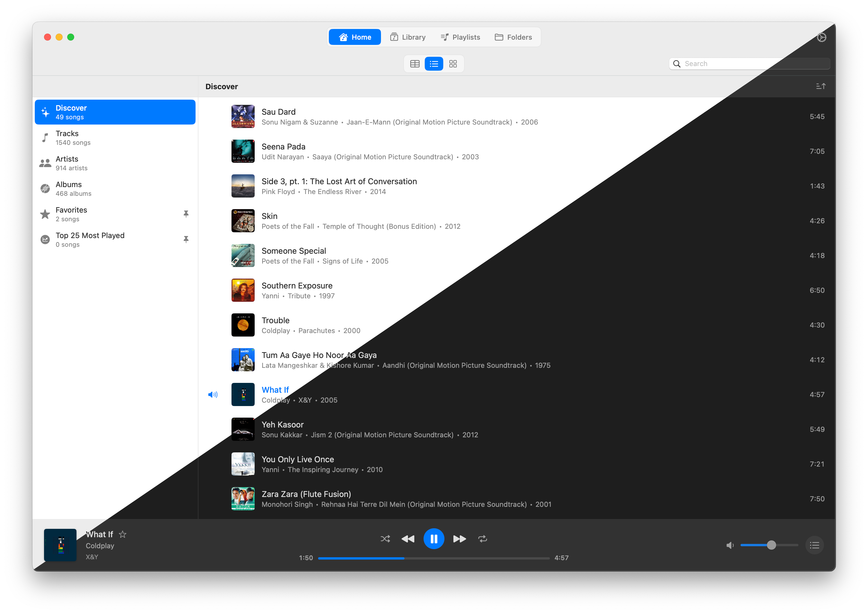Select the Sau Dard song title
The image size is (868, 614).
(278, 112)
